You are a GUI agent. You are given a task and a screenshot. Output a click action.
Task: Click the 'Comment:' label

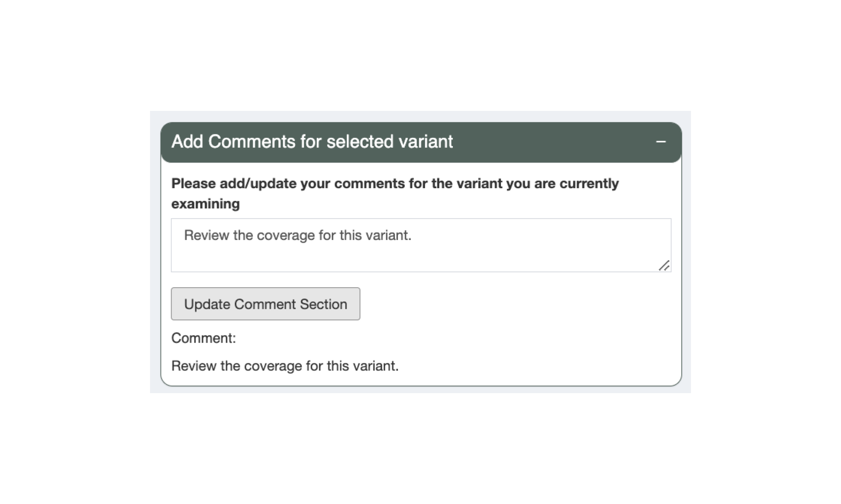204,338
